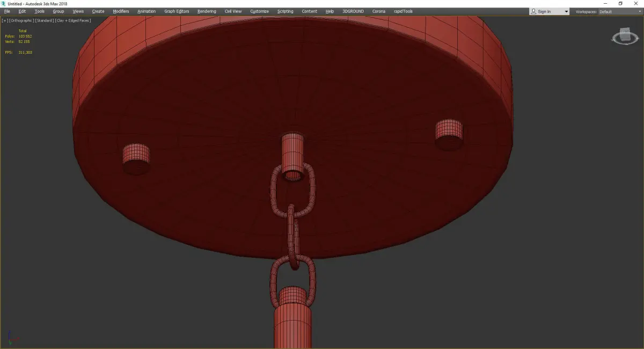This screenshot has height=349, width=644.
Task: Open the Clay + Edged Faces shading menu
Action: [72, 20]
